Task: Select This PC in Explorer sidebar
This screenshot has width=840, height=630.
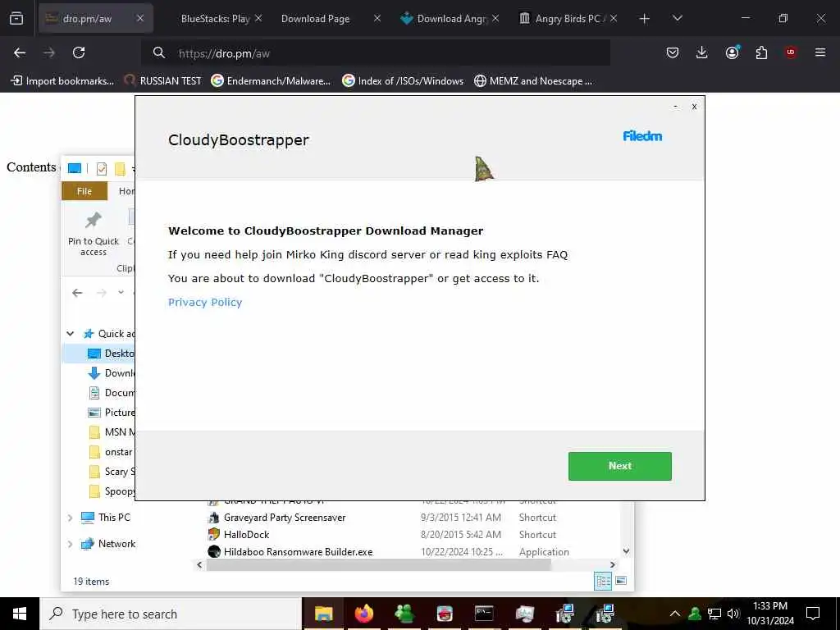Action: 106,518
